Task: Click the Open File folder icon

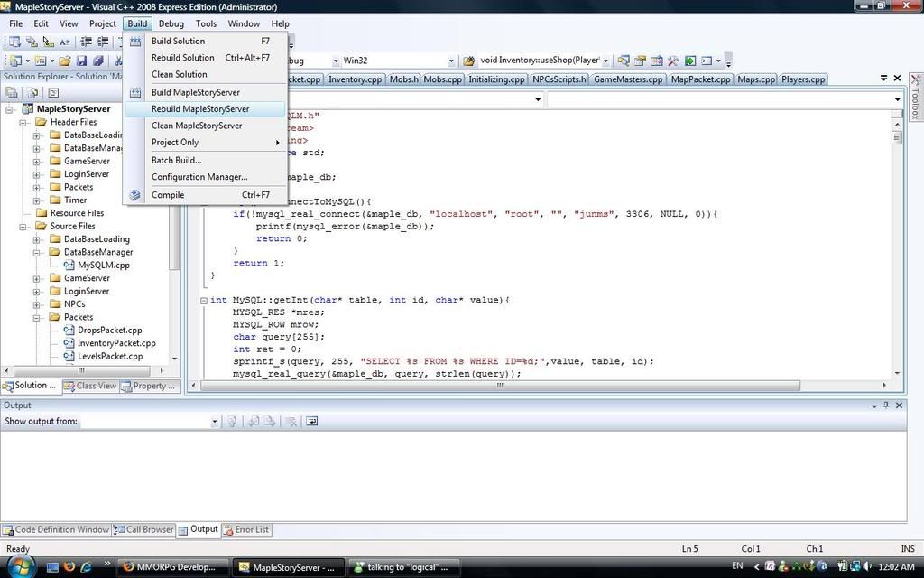Action: tap(65, 61)
